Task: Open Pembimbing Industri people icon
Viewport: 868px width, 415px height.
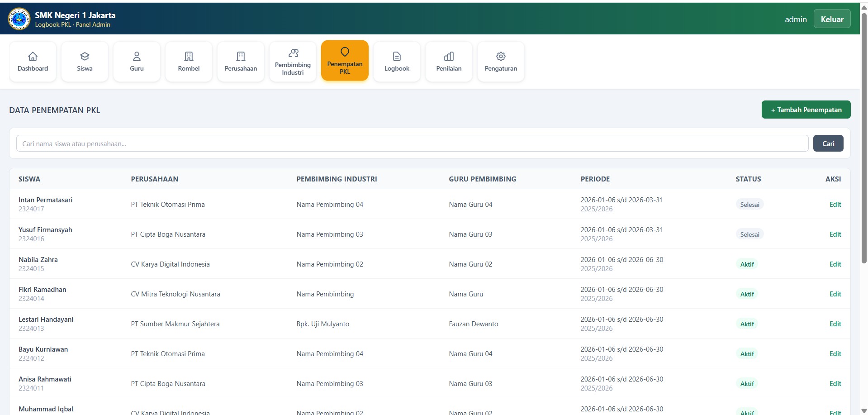Action: (293, 53)
